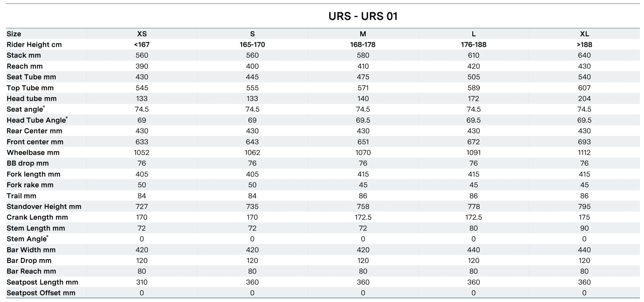The width and height of the screenshot is (644, 302).
Task: Select the Stem Length value 90
Action: (584, 228)
